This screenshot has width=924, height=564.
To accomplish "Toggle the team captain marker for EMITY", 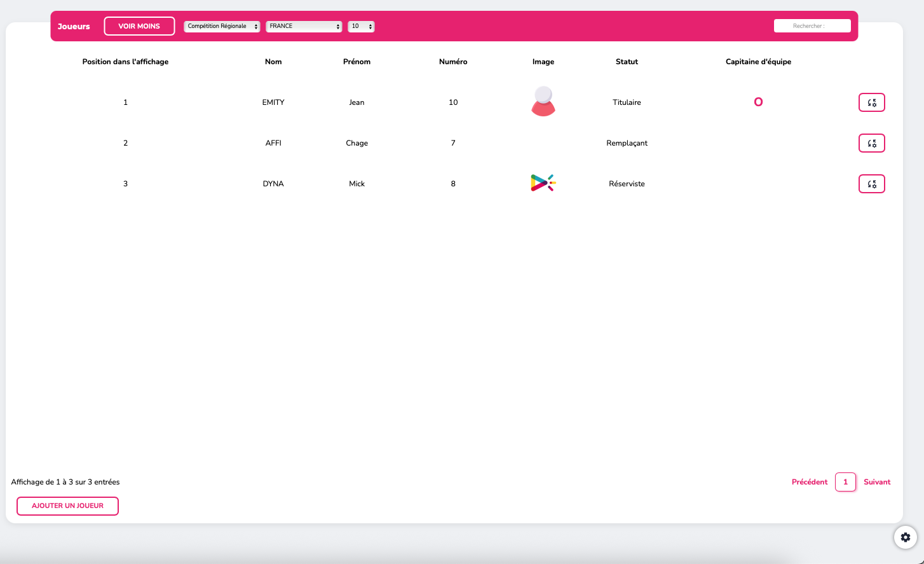I will (758, 102).
